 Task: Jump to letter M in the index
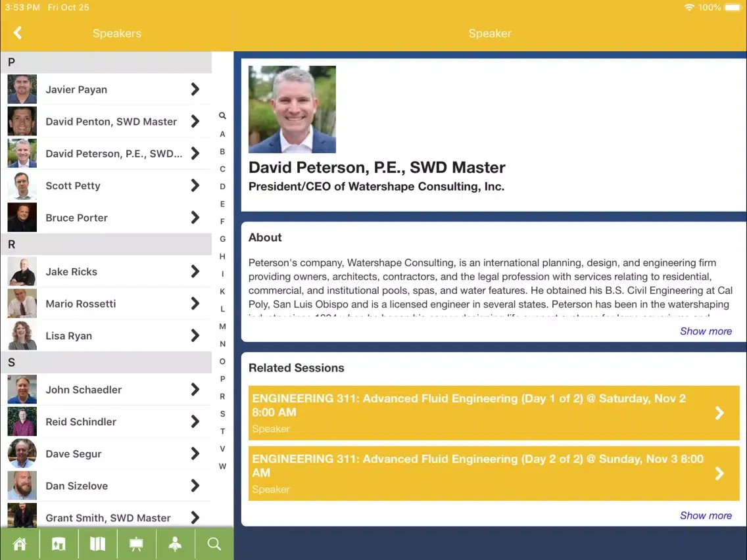pyautogui.click(x=222, y=327)
